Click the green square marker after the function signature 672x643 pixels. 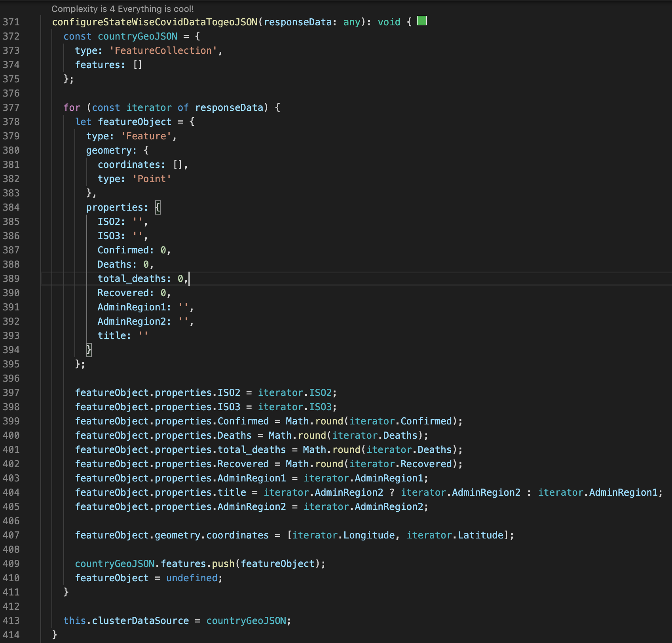pos(422,21)
